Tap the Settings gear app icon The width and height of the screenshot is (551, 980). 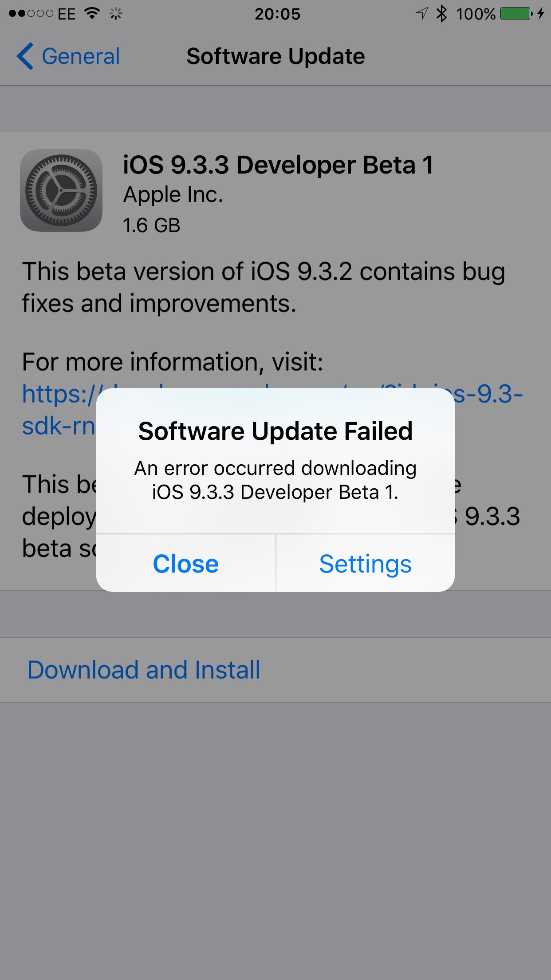coord(61,190)
